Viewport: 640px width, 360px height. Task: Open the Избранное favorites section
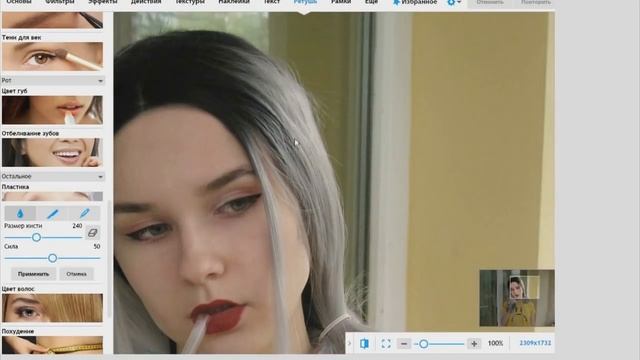pyautogui.click(x=415, y=2)
